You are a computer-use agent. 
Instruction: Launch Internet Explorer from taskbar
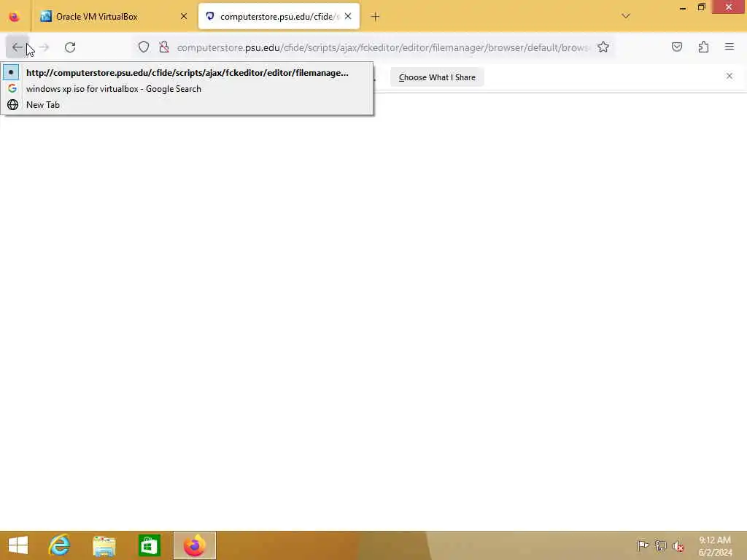[59, 545]
